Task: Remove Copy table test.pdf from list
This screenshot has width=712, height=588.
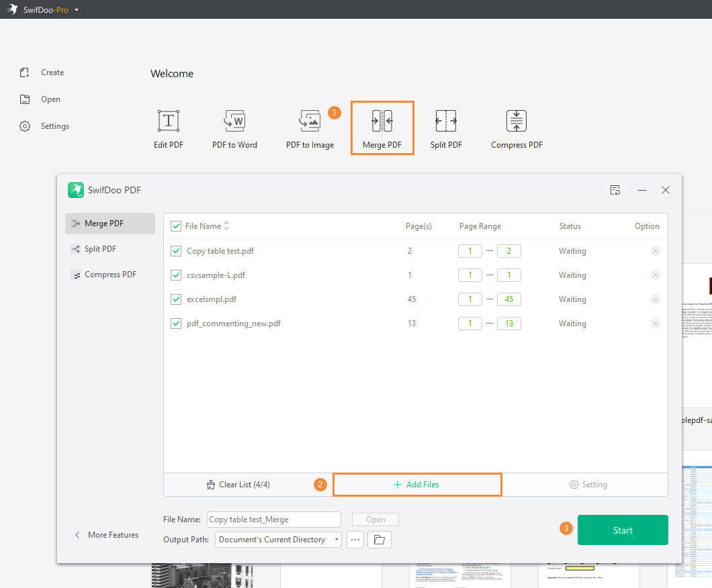Action: coord(655,251)
